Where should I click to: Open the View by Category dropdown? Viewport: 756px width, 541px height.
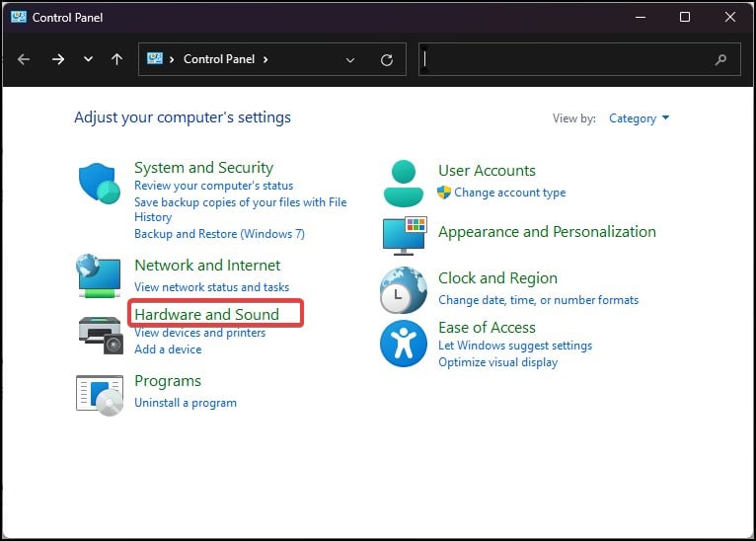639,118
